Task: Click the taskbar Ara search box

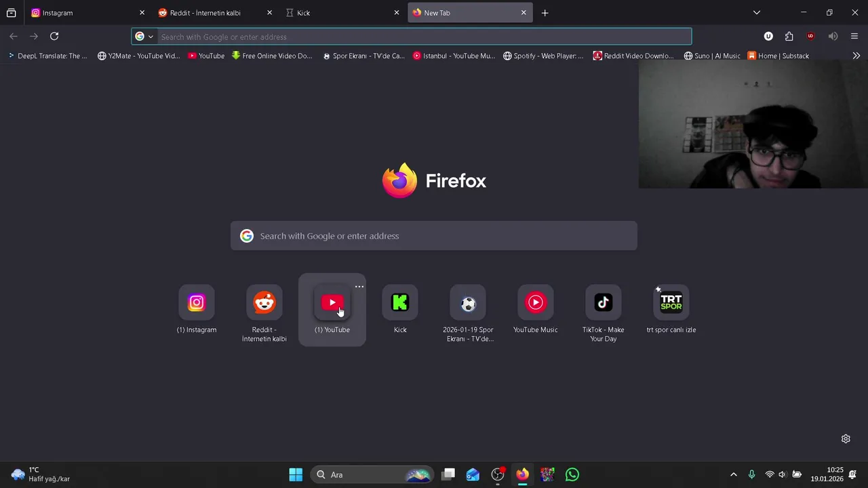Action: 372,474
